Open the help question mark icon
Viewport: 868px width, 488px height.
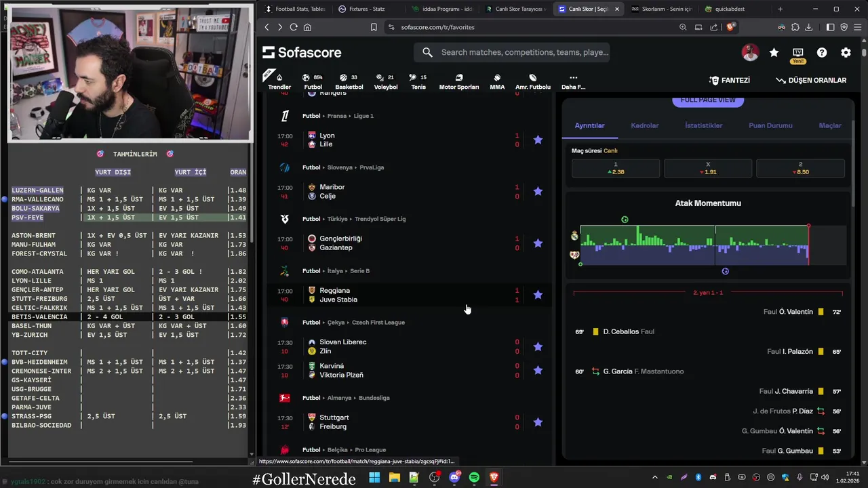(x=822, y=52)
